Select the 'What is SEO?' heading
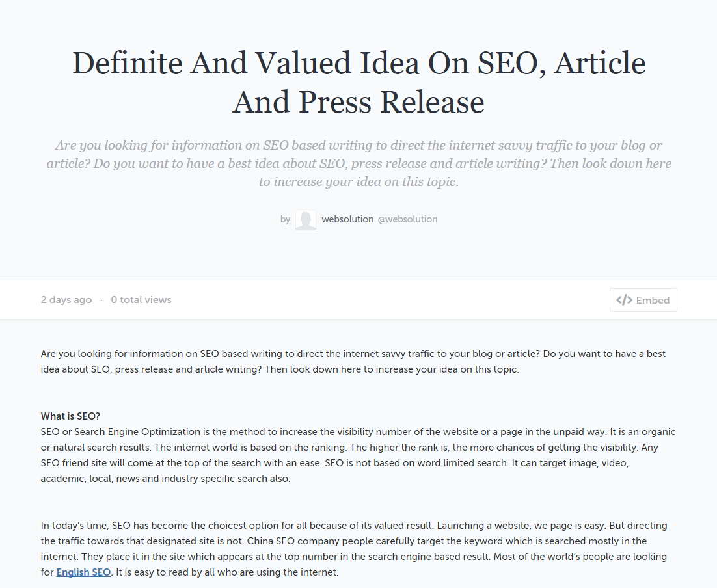 click(x=70, y=416)
